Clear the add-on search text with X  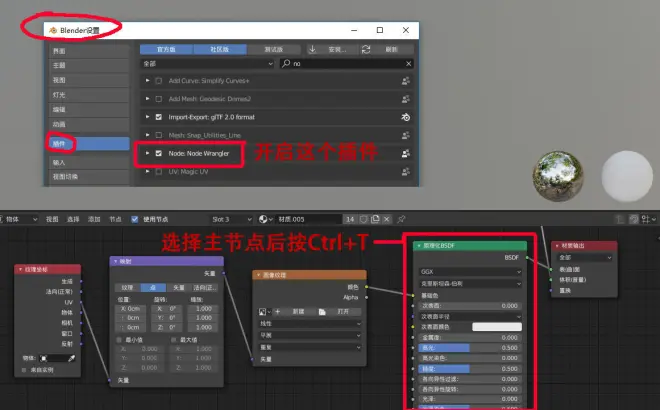tap(408, 64)
